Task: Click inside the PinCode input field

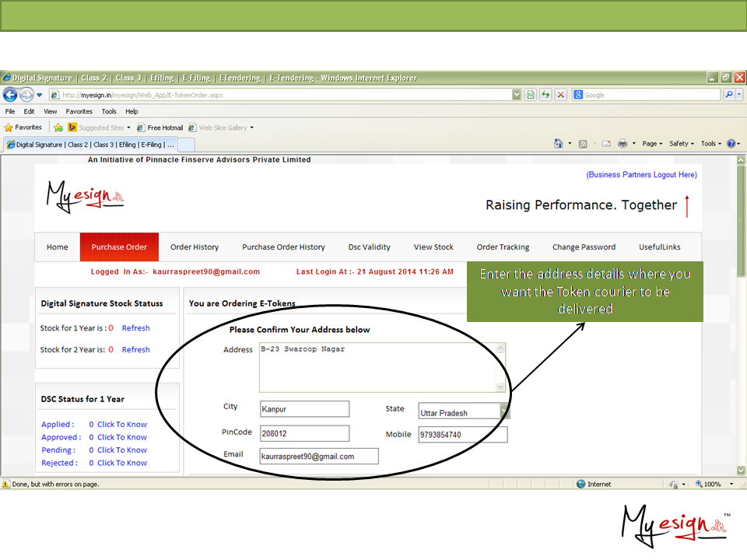Action: point(304,434)
